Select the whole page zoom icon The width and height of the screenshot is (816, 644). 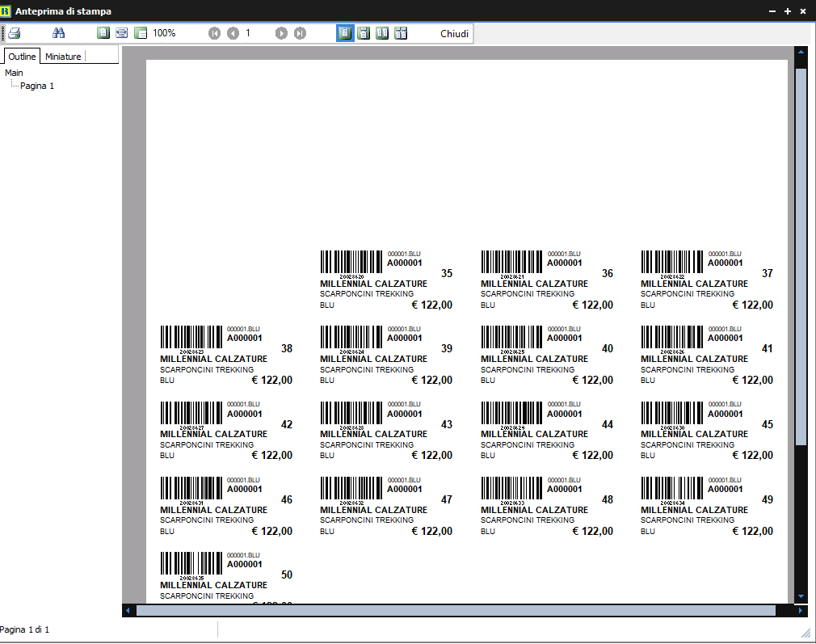[103, 33]
